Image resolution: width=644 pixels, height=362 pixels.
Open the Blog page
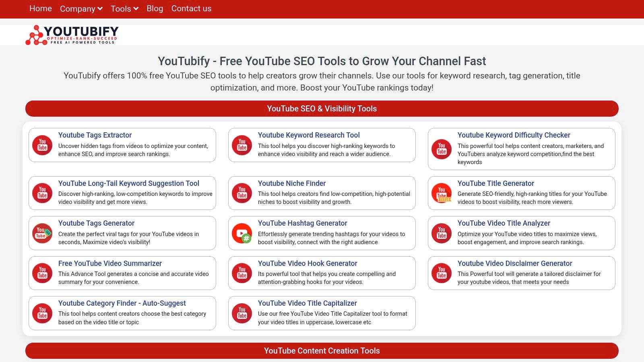pos(155,8)
